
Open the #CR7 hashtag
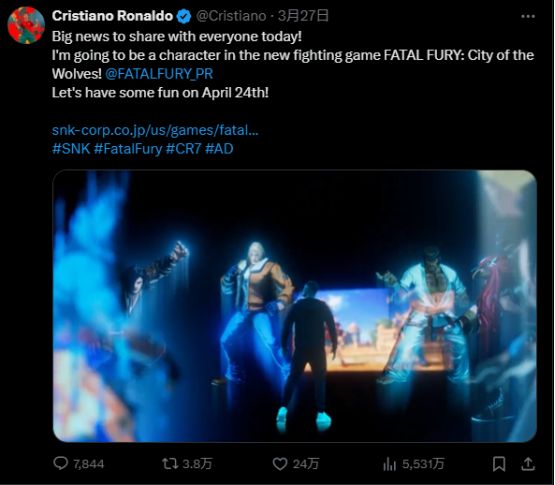pos(183,149)
